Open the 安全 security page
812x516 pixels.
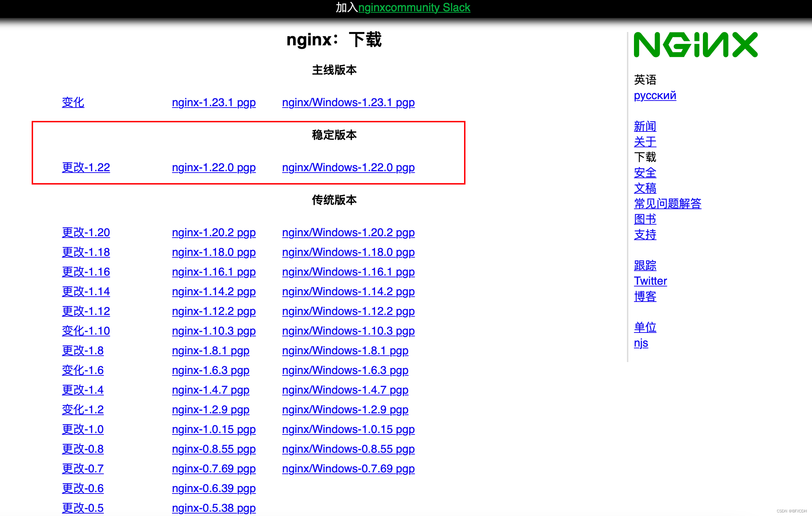coord(645,173)
